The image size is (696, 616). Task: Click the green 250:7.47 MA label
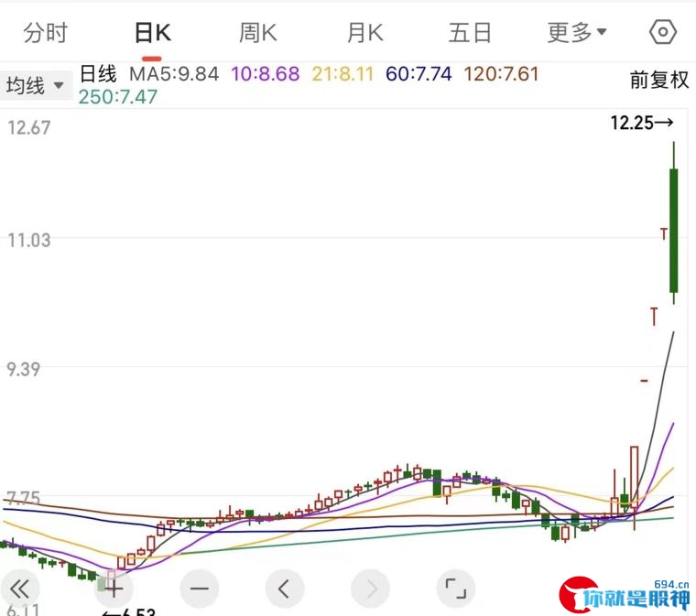tap(118, 97)
